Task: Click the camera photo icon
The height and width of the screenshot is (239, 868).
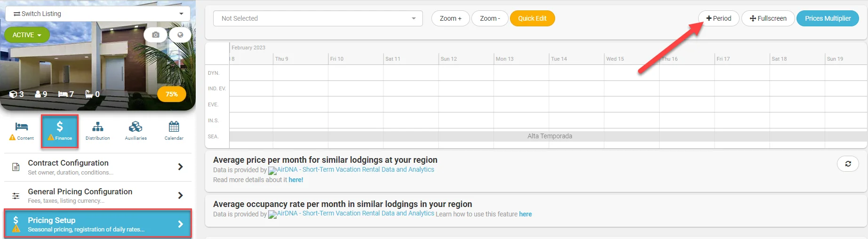Action: click(x=156, y=35)
